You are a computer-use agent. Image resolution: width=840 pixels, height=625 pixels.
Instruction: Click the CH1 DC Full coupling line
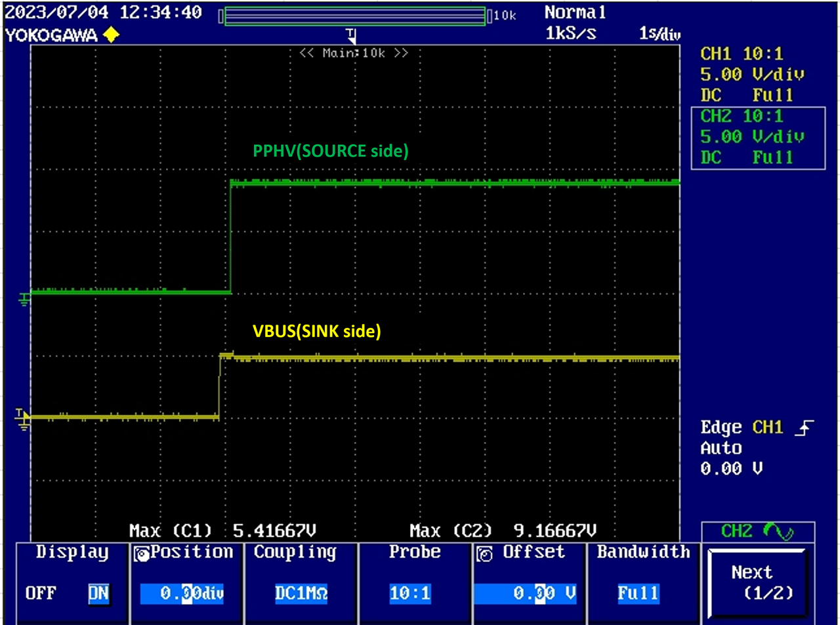pos(747,95)
